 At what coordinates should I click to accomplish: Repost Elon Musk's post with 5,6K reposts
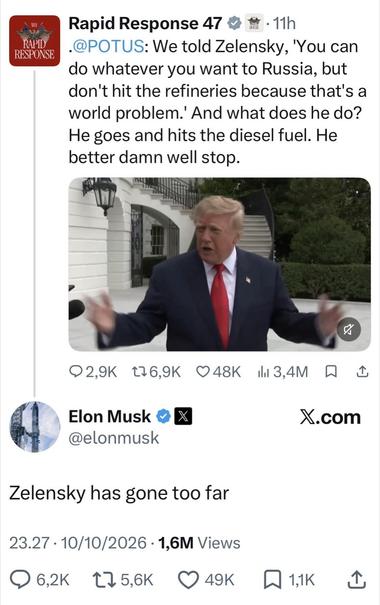click(123, 580)
